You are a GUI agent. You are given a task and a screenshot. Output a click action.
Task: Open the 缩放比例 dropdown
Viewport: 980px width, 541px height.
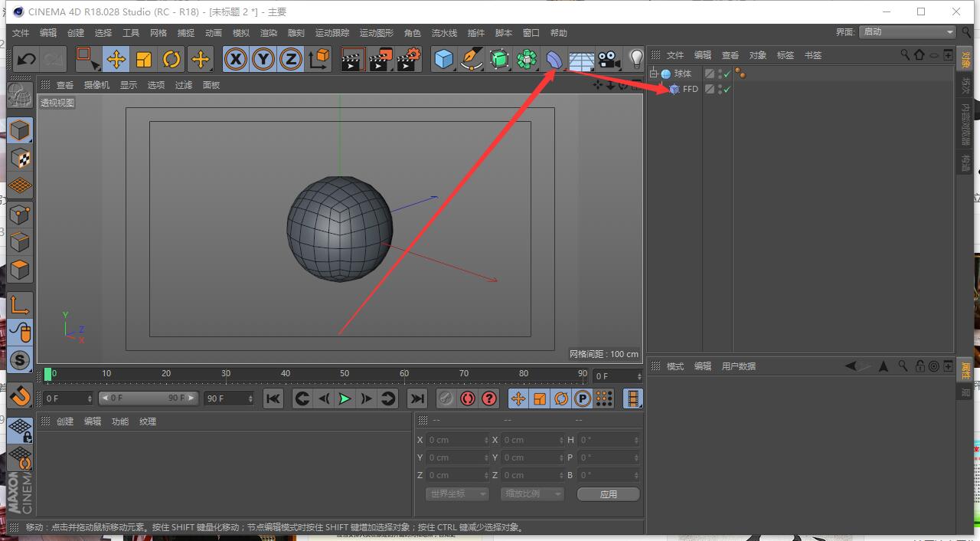[x=531, y=494]
